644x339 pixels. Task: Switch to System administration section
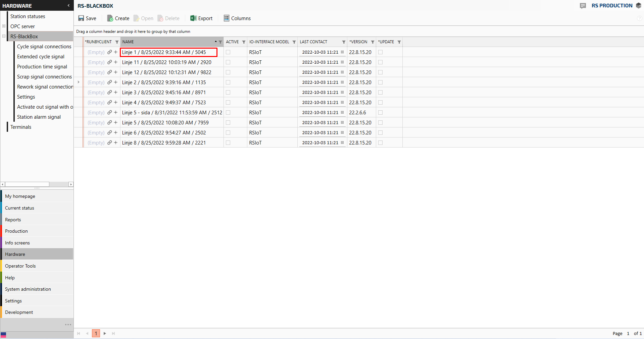pyautogui.click(x=28, y=289)
